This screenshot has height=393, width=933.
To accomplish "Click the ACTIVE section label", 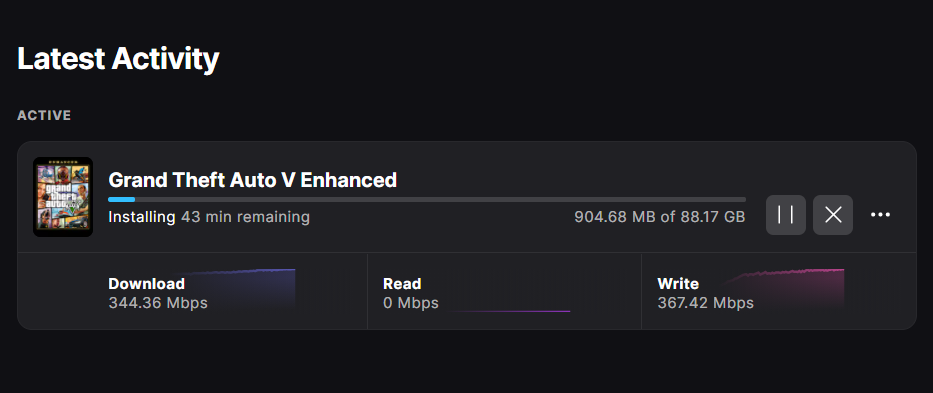I will point(44,115).
